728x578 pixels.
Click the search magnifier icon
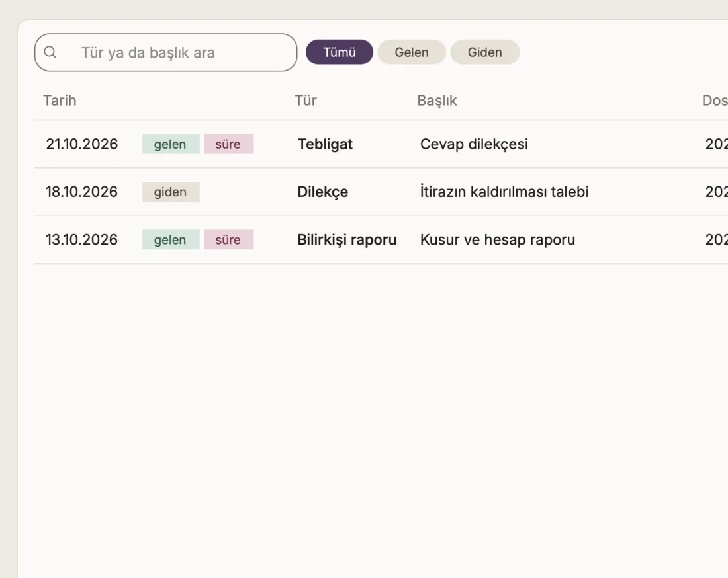(50, 52)
